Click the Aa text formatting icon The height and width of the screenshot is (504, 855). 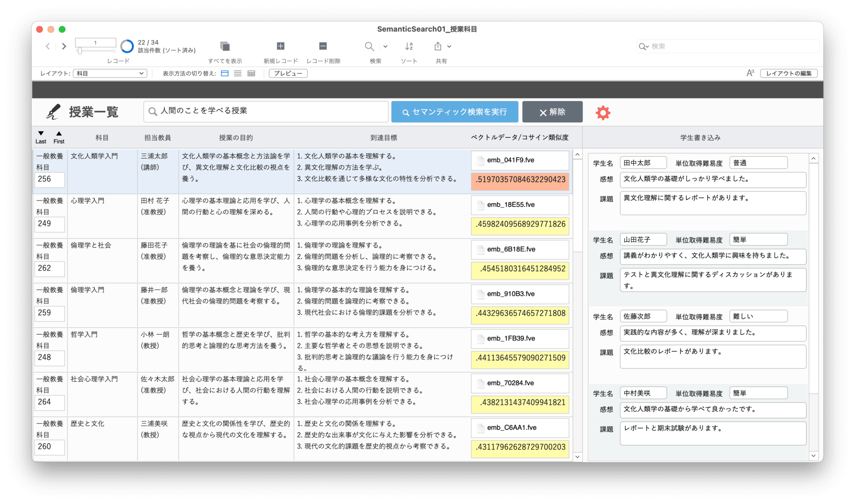pyautogui.click(x=750, y=72)
